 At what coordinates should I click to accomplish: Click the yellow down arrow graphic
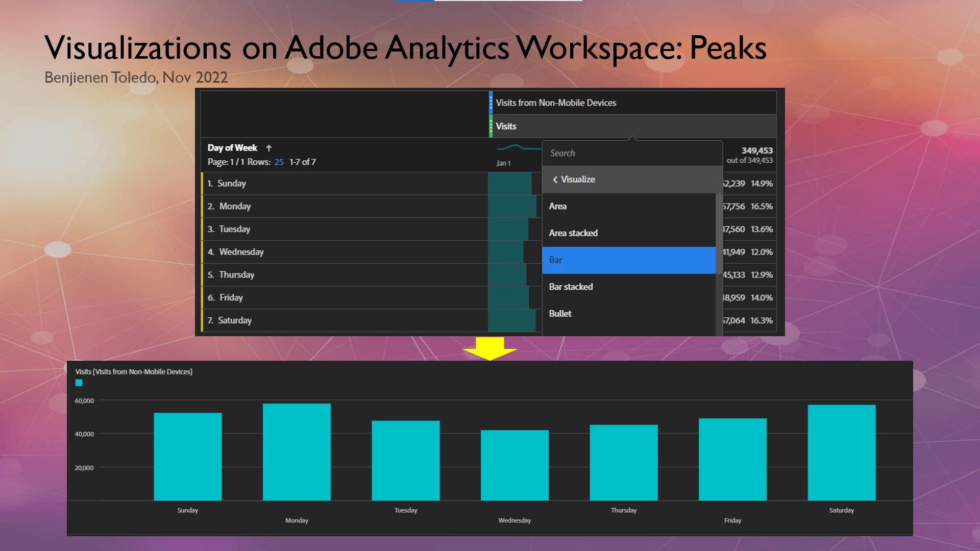pos(489,348)
